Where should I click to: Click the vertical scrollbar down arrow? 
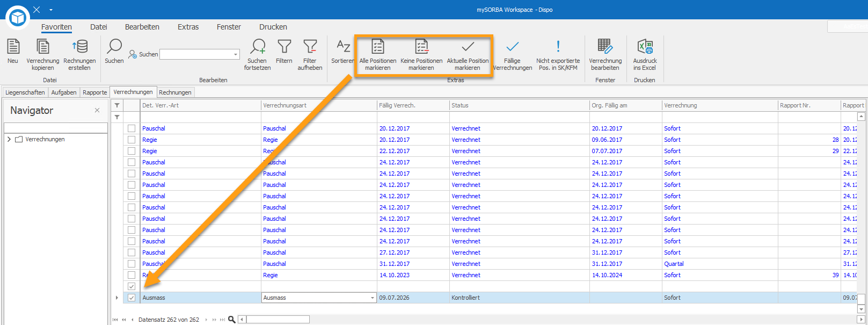pyautogui.click(x=861, y=309)
